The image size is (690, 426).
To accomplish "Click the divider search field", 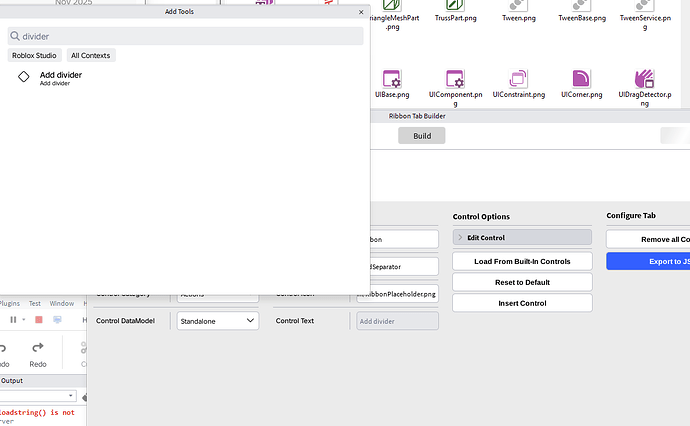I will (x=185, y=36).
